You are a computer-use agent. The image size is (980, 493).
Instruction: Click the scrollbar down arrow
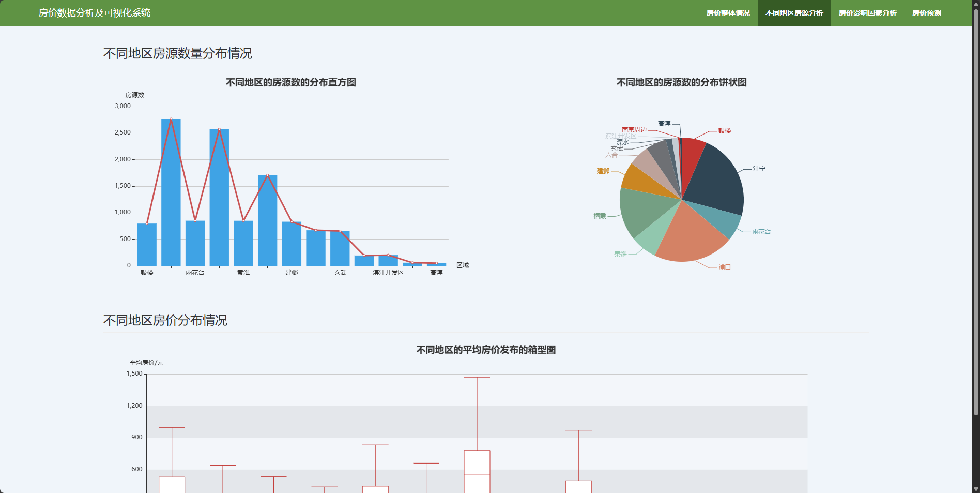976,489
